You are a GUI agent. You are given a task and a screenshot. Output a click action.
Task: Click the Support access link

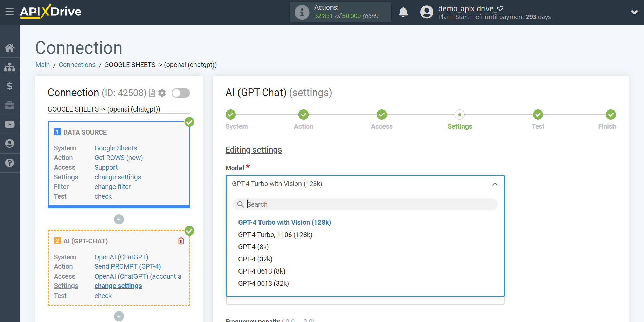tap(106, 167)
